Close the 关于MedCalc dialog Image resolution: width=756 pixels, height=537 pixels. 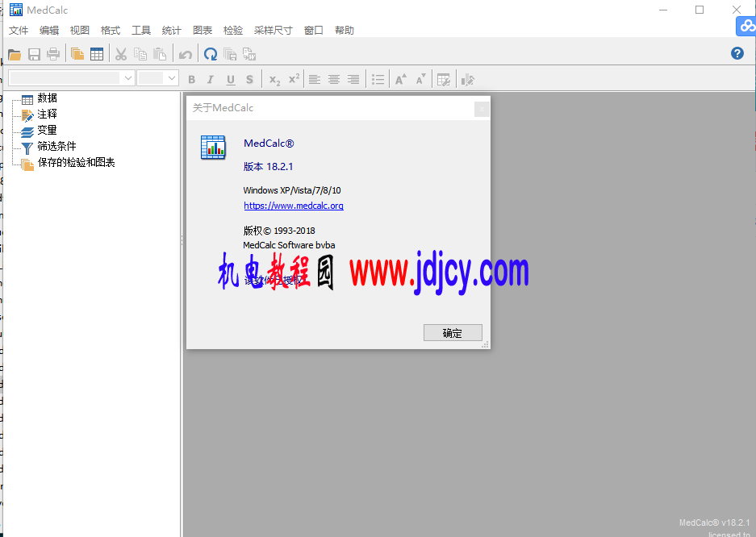[x=482, y=110]
